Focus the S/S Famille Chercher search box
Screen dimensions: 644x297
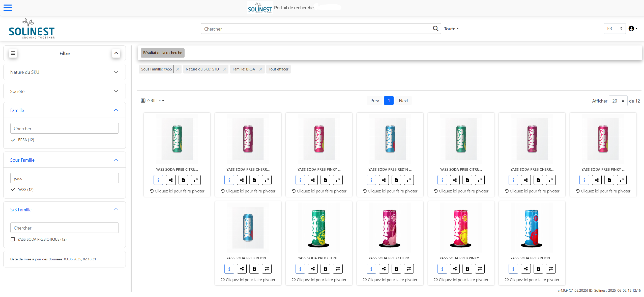point(65,228)
